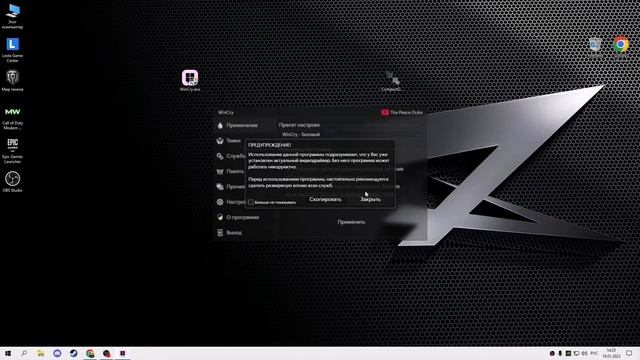Click the volume icon in system tray
This screenshot has height=360, width=640.
pyautogui.click(x=584, y=353)
